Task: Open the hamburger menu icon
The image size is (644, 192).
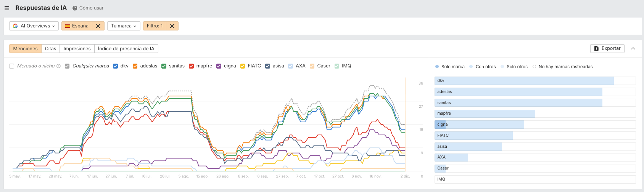Action: [x=7, y=8]
